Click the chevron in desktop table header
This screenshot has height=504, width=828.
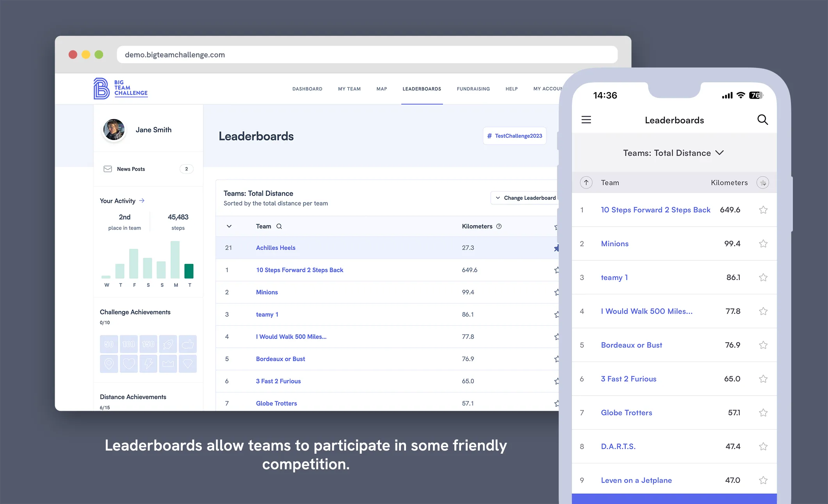(229, 226)
